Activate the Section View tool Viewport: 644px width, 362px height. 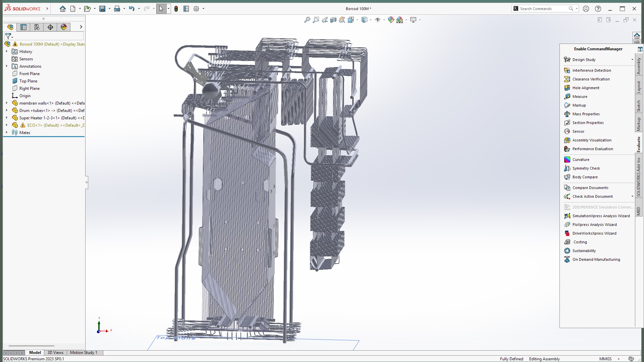[x=333, y=20]
